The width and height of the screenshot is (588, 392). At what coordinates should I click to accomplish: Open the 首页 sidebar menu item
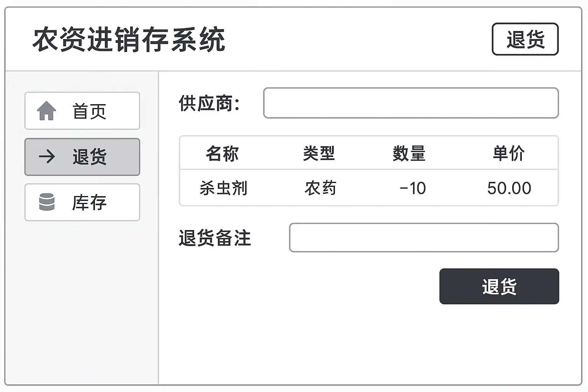point(82,111)
